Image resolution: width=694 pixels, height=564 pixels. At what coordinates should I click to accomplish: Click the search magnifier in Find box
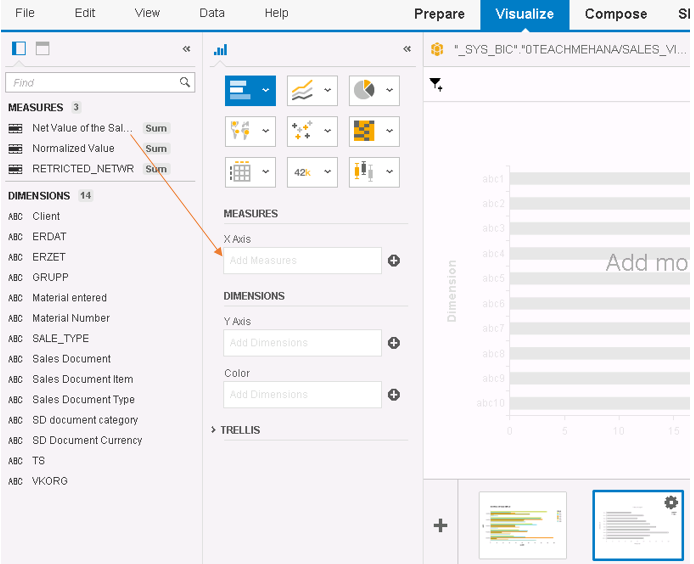(185, 82)
